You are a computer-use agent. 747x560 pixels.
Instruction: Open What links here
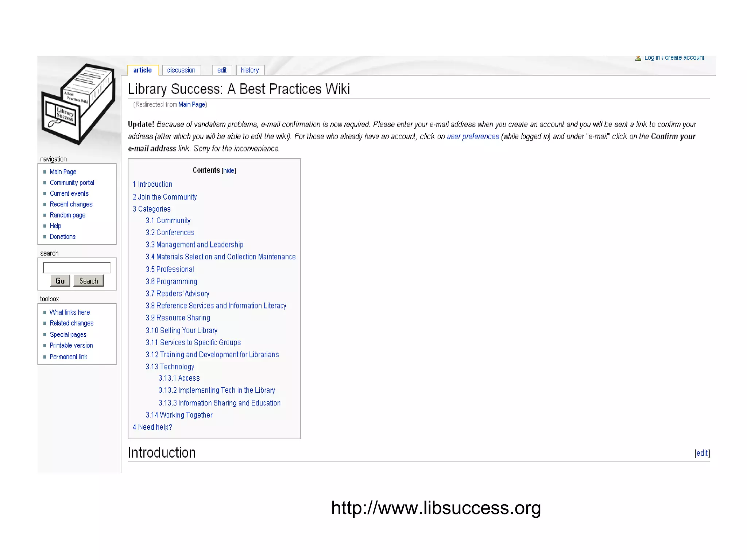click(x=70, y=312)
